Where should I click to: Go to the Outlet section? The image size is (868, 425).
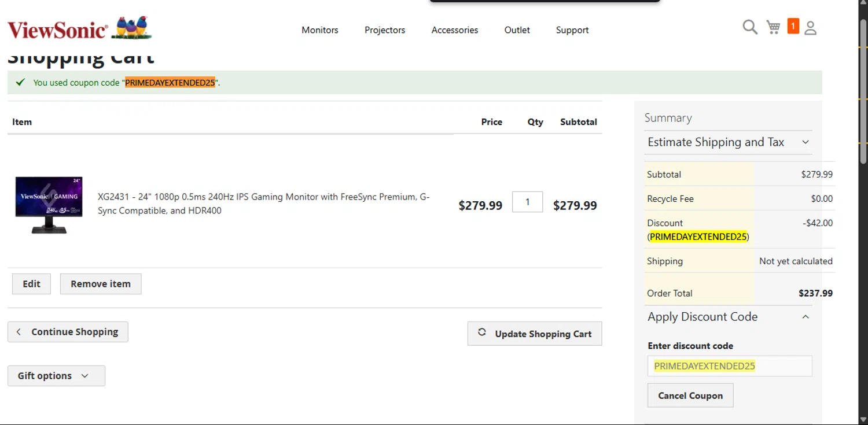click(517, 30)
